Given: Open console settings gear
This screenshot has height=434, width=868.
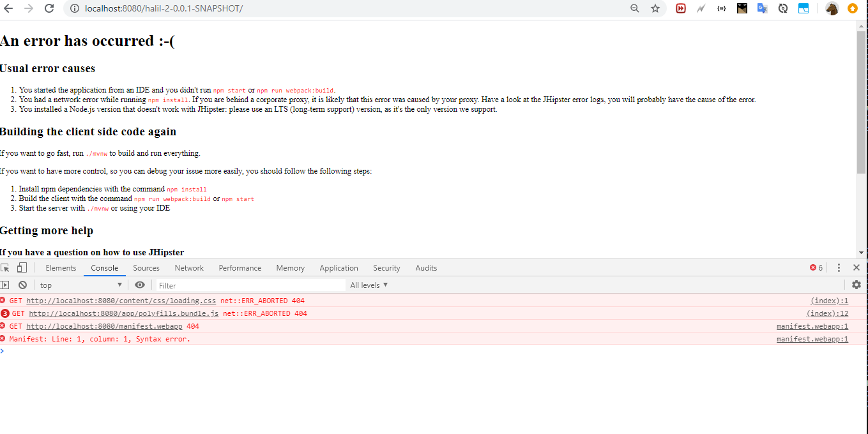Looking at the screenshot, I should click(857, 285).
